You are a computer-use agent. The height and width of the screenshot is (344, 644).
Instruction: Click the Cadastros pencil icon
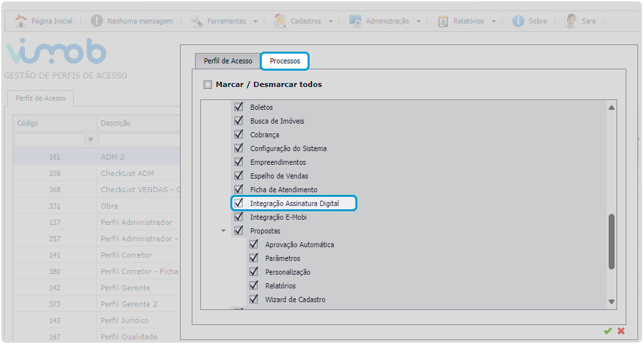tap(279, 20)
